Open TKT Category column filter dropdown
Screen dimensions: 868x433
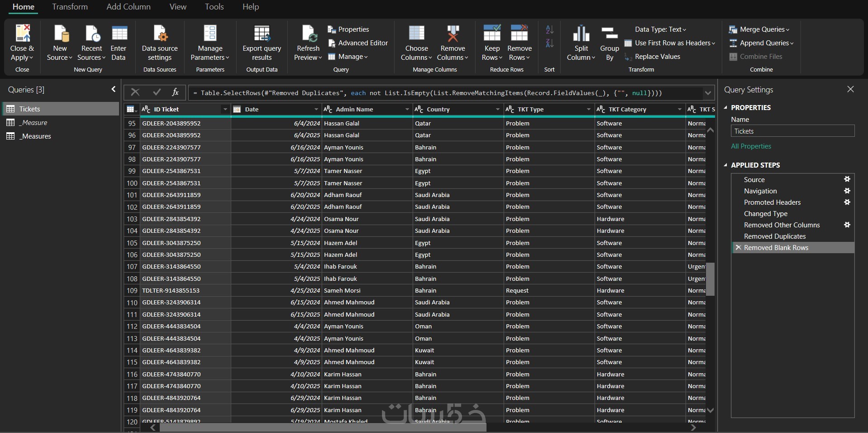[680, 109]
